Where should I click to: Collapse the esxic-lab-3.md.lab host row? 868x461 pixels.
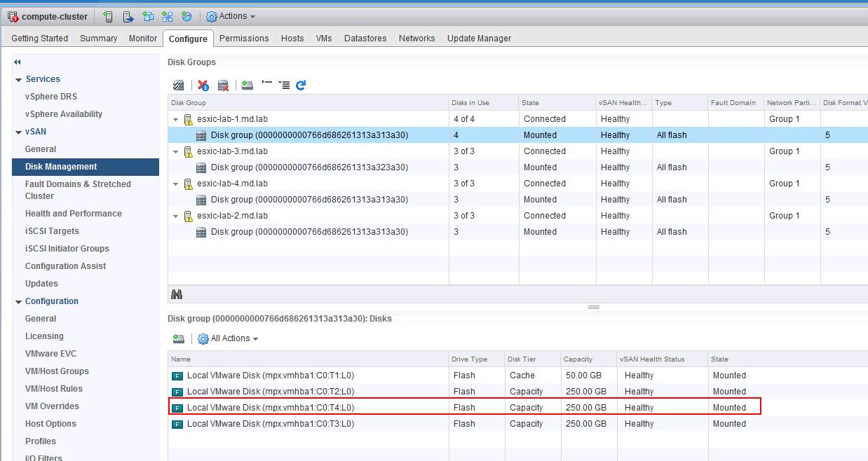176,152
